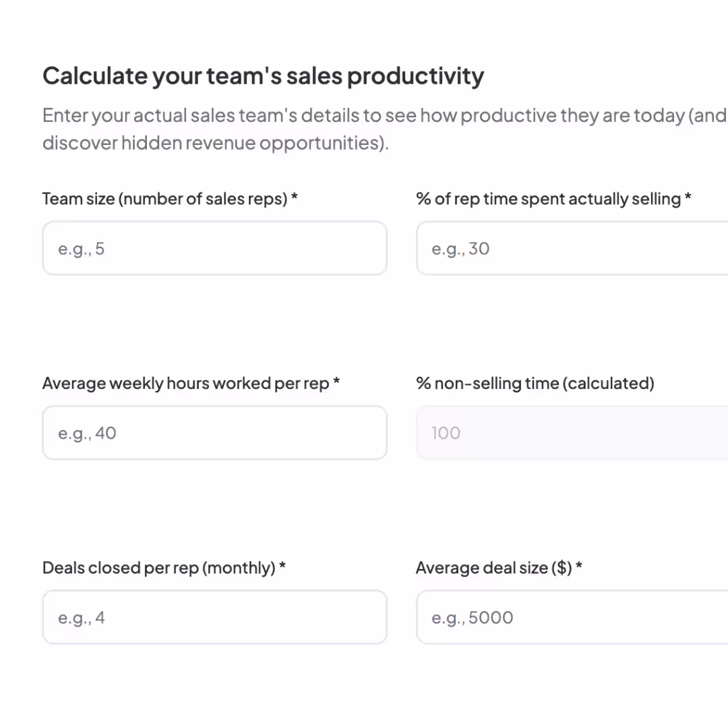Select the Average weekly hours worked input
Viewport: 728px width, 728px height.
214,433
